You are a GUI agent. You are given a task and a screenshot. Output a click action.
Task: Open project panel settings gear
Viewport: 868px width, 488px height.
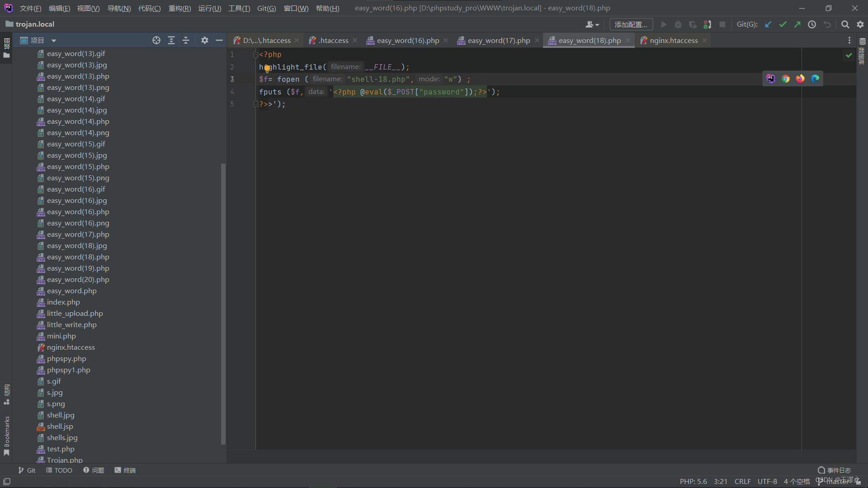coord(205,41)
